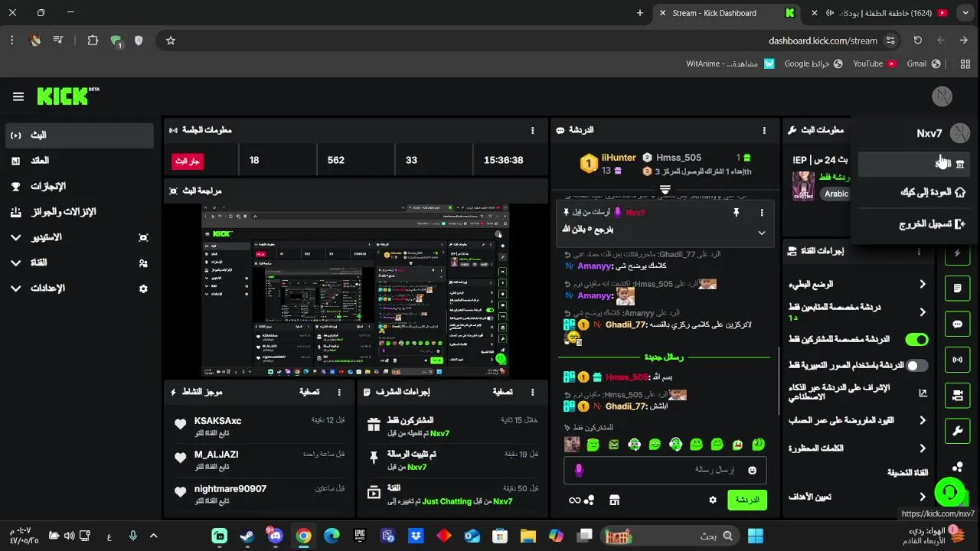
Task: Open the camera icon in the right rail
Action: pos(957,396)
